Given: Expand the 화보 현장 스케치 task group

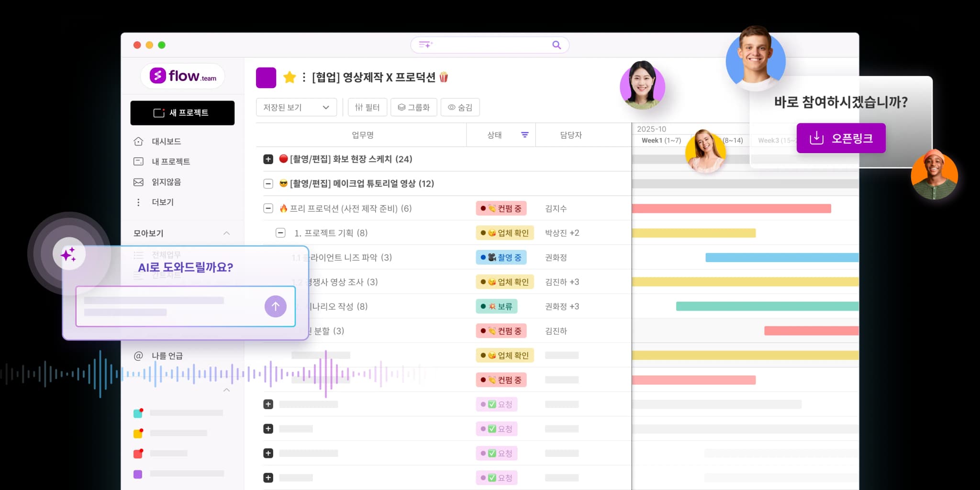Looking at the screenshot, I should pos(268,159).
